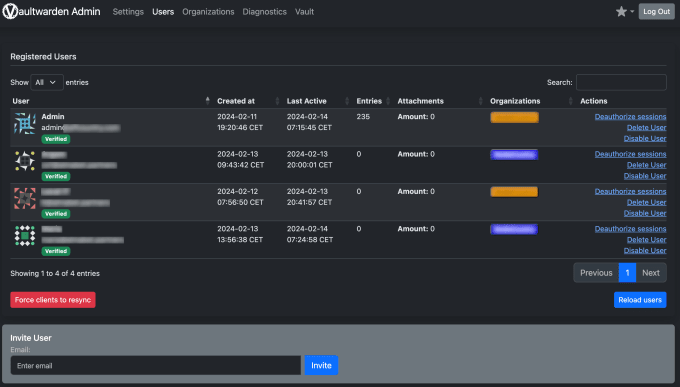Sort by the Entries column

[388, 101]
